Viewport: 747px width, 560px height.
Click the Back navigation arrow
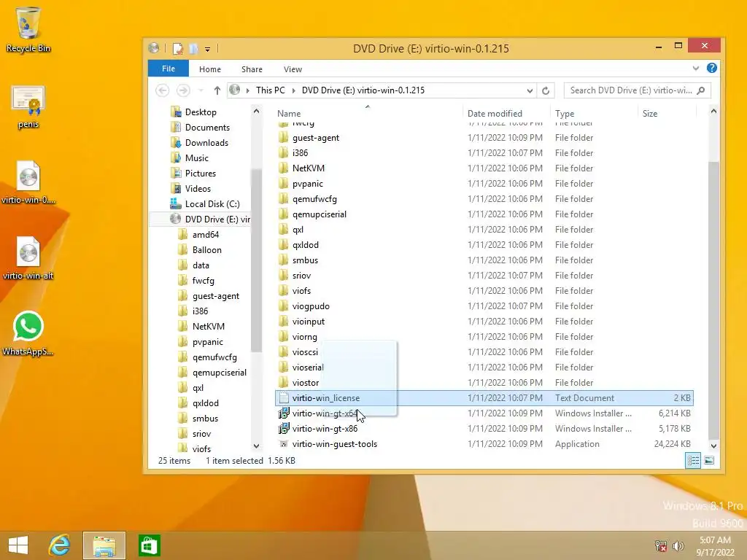[163, 90]
